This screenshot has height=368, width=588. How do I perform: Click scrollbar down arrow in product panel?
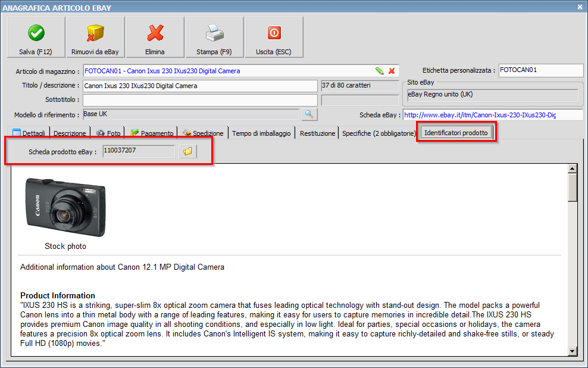573,351
